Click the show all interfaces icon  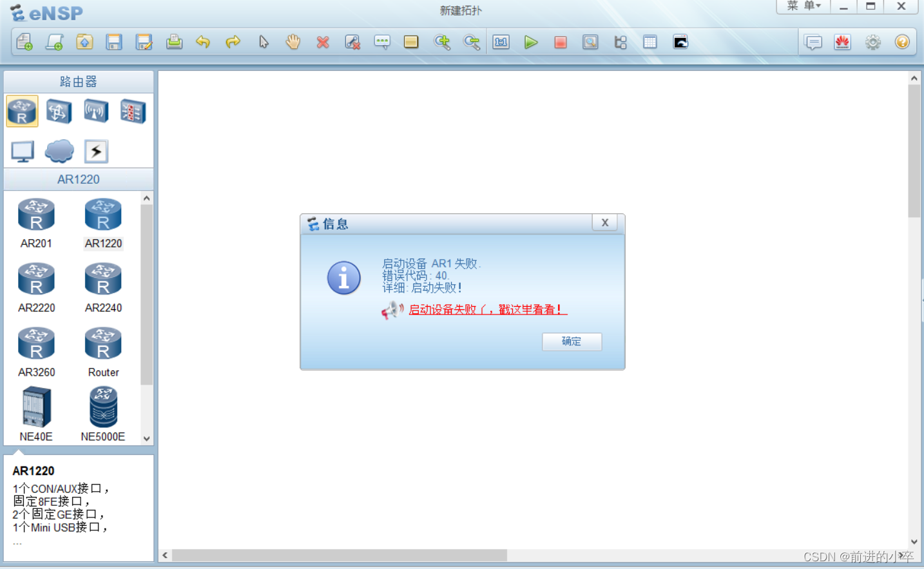(x=621, y=43)
